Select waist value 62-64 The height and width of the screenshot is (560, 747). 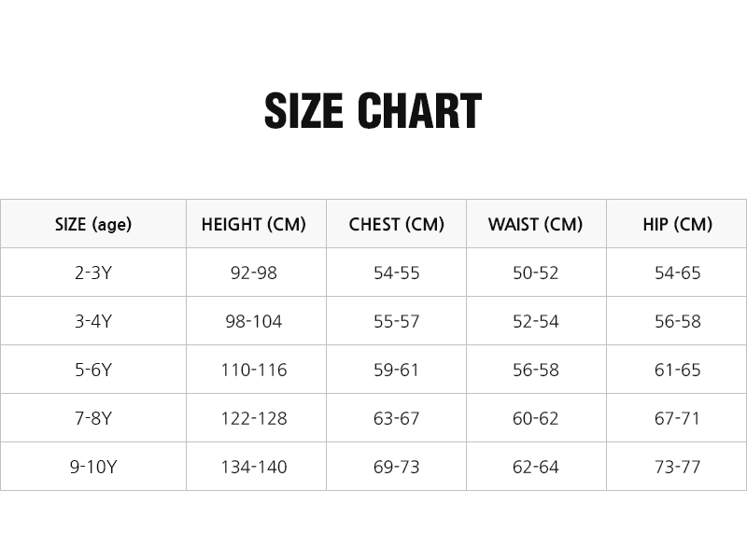pos(535,467)
